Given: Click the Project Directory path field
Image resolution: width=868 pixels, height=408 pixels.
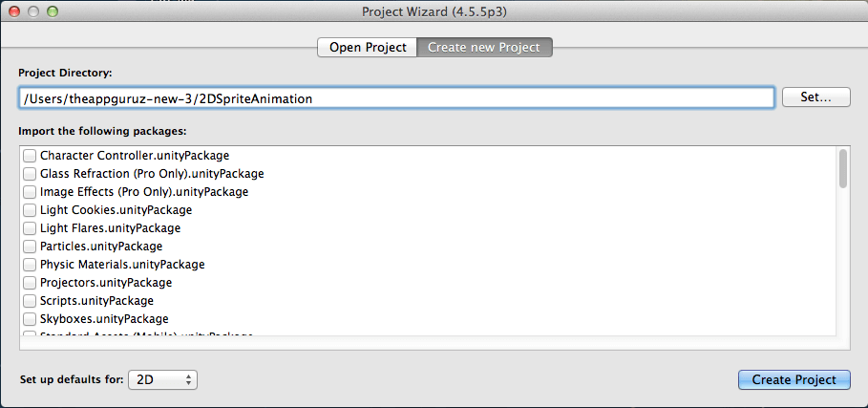Looking at the screenshot, I should [395, 98].
